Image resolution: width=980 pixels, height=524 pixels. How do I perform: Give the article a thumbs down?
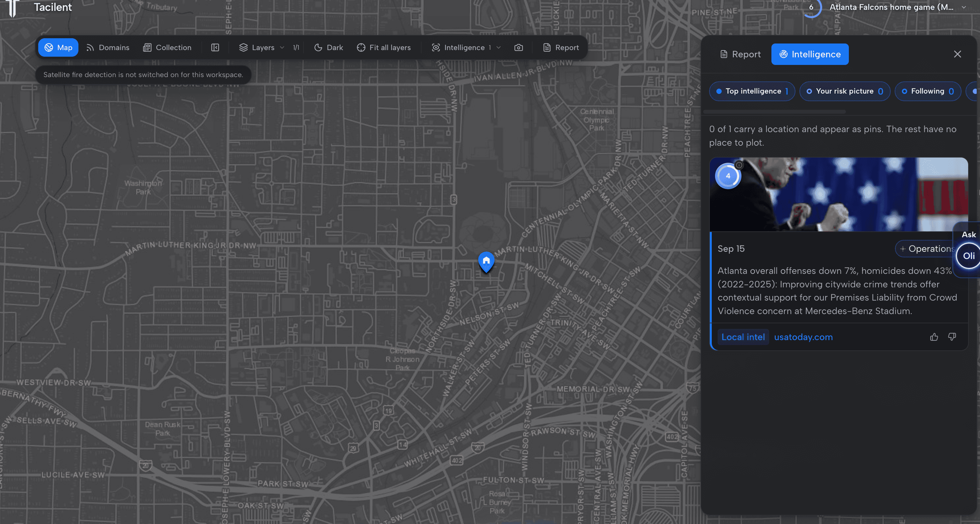point(952,337)
